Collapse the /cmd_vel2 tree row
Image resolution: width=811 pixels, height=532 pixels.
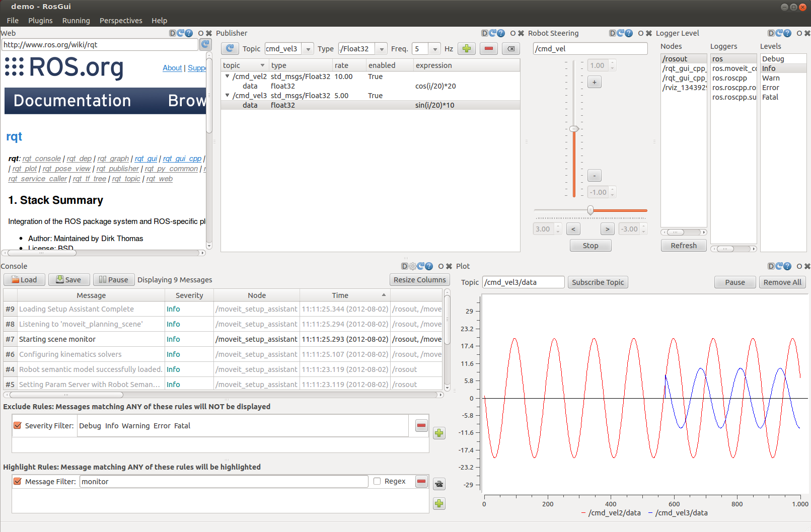(x=227, y=77)
